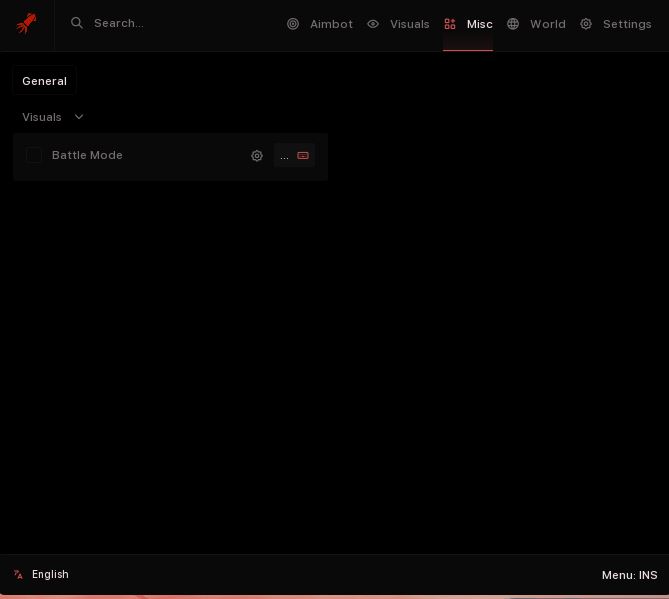Click the Visuals section header label

point(42,117)
